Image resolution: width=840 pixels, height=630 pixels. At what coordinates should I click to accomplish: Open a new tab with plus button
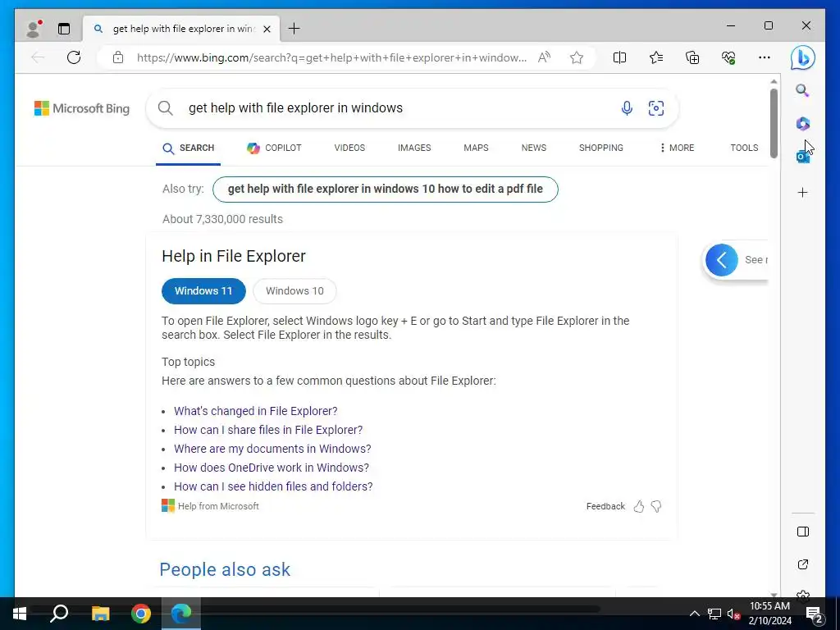(294, 29)
